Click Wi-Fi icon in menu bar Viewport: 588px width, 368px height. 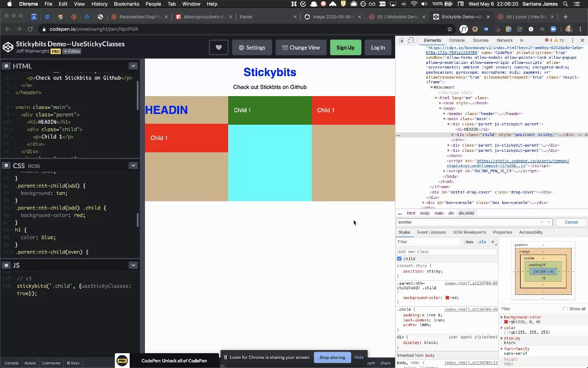414,4
